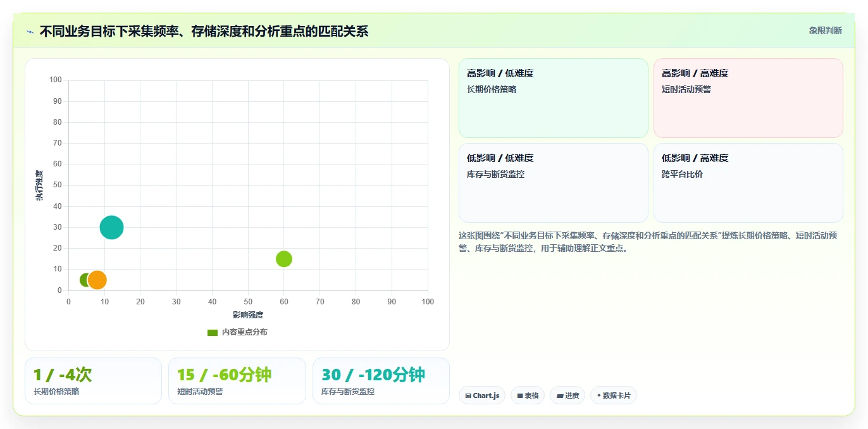Select the 30 / -120分钟 data card
The image size is (868, 429).
381,381
